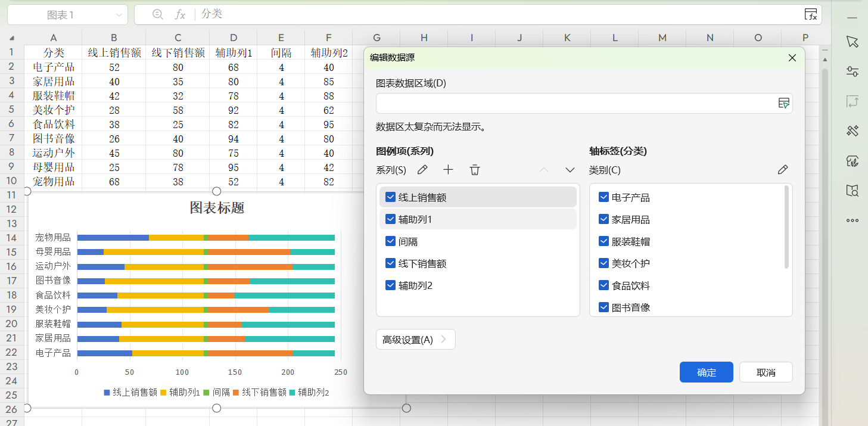Viewport: 868px width, 426px height.
Task: Click the range picker icon in 图表数据区域 field
Action: pyautogui.click(x=784, y=103)
